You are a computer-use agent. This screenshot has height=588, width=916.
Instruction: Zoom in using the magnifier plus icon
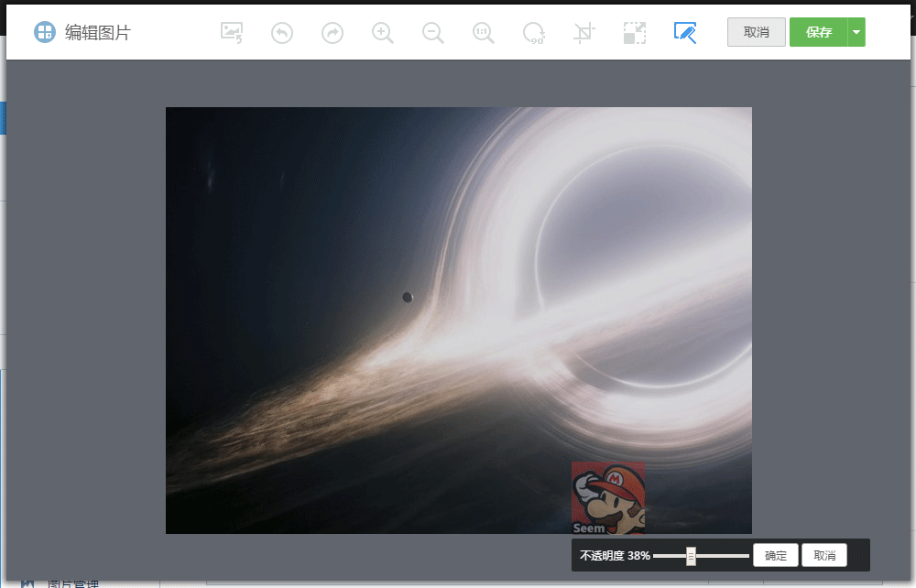(383, 33)
